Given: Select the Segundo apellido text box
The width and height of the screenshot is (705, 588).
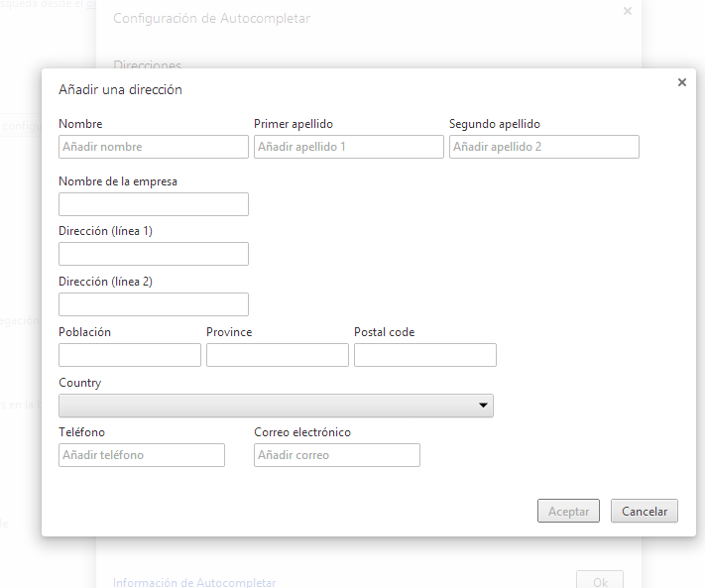Looking at the screenshot, I should coord(543,147).
